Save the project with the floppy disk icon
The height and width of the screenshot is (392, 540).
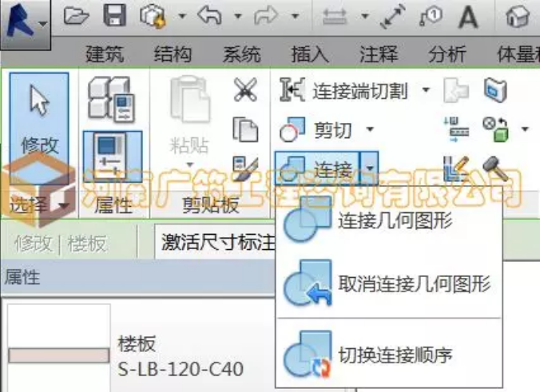click(x=115, y=15)
